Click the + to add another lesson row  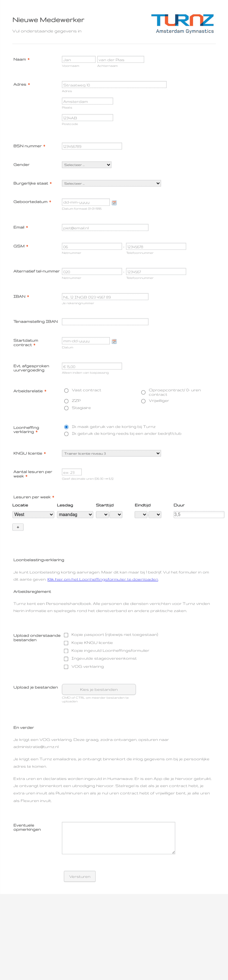click(x=18, y=527)
